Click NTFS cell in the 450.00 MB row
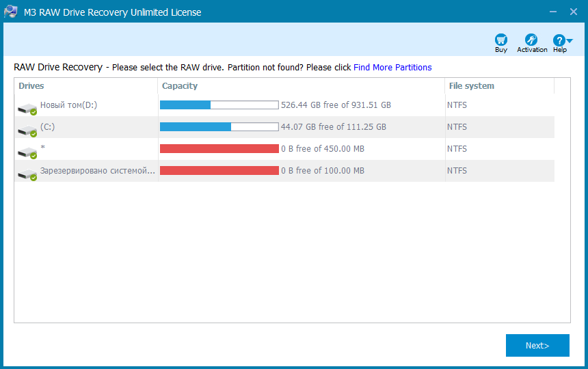The width and height of the screenshot is (588, 369). pos(457,149)
